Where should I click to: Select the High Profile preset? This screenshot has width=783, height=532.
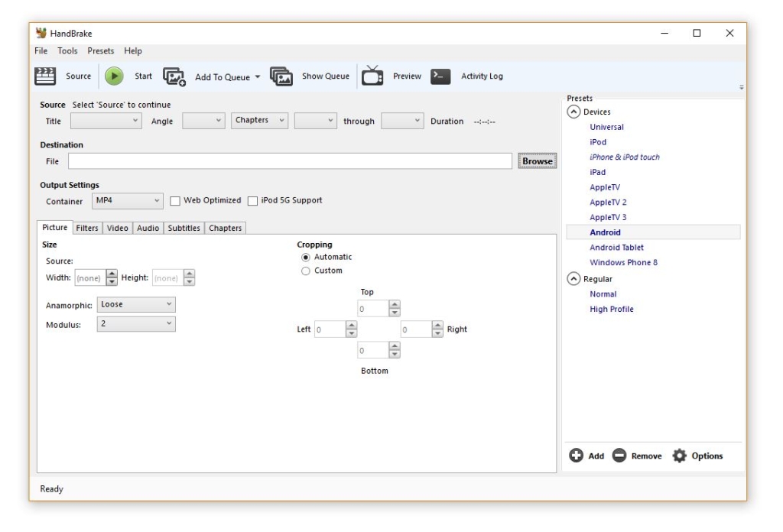tap(611, 309)
